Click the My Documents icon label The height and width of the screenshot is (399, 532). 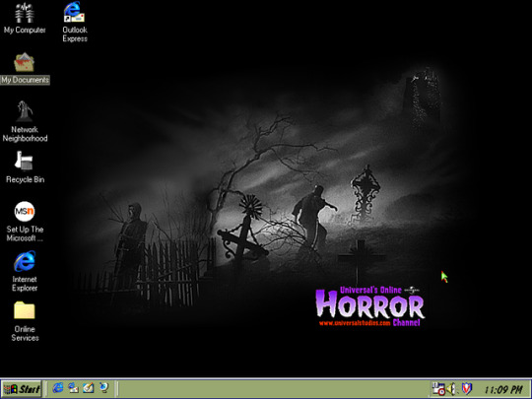pyautogui.click(x=25, y=80)
